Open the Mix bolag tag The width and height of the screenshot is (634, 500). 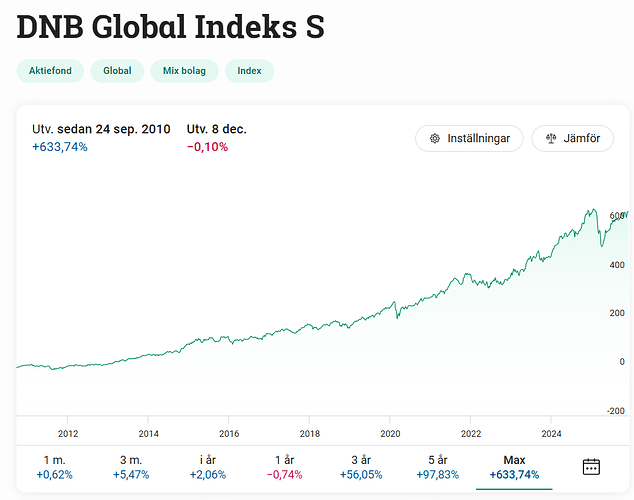coord(184,71)
